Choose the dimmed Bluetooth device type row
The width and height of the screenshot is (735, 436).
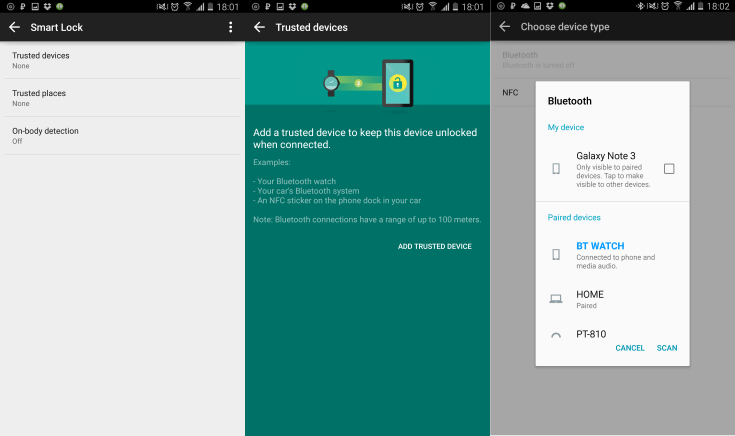(612, 60)
